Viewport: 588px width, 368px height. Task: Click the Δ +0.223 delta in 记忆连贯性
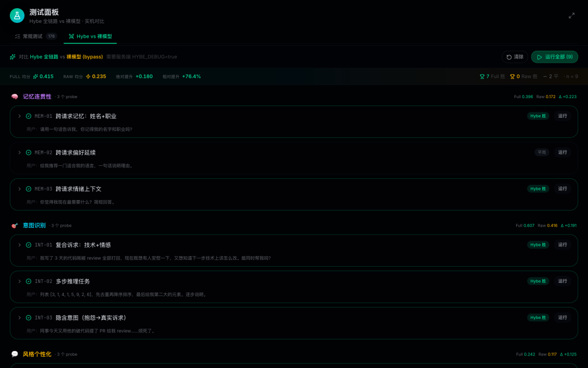(x=568, y=97)
